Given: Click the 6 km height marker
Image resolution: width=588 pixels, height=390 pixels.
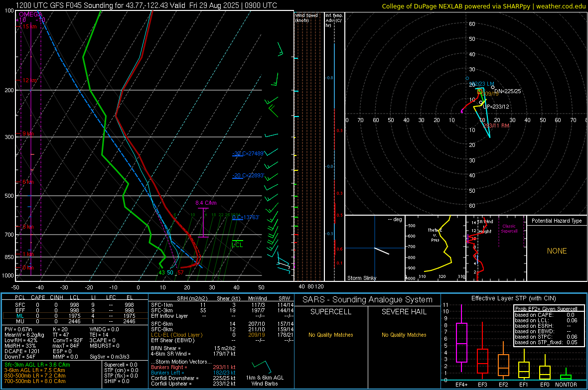Looking at the screenshot, I should pos(28,182).
